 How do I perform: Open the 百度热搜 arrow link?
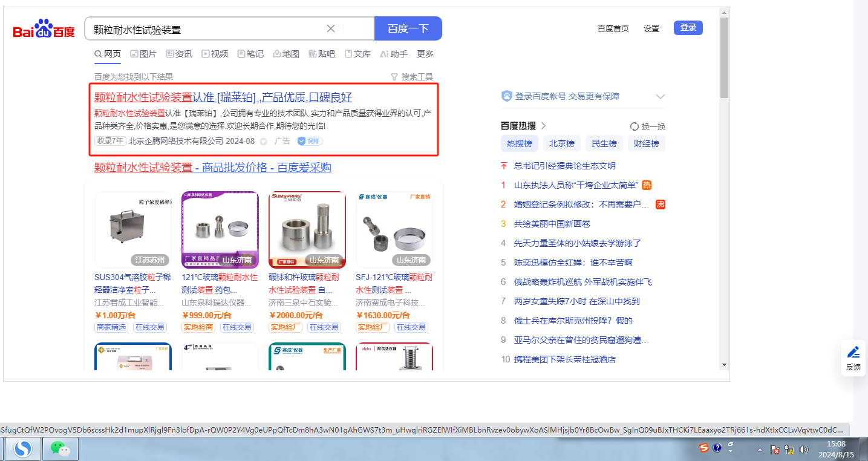click(543, 126)
